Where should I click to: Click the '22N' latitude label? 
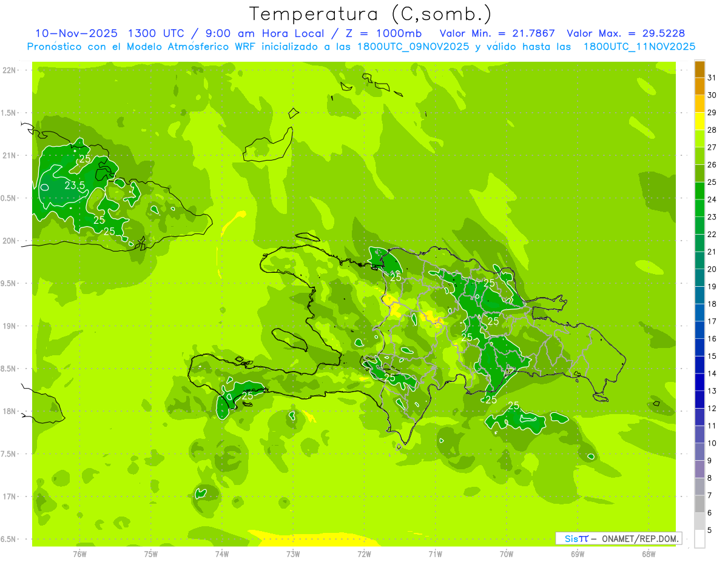click(x=8, y=70)
